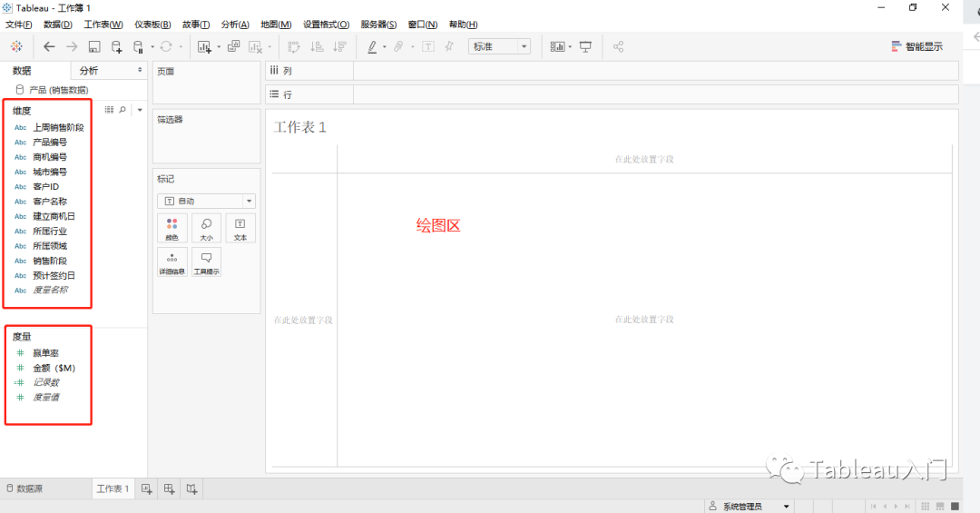Click the group members paperclip icon
Viewport: 980px width, 513px height.
[x=398, y=46]
